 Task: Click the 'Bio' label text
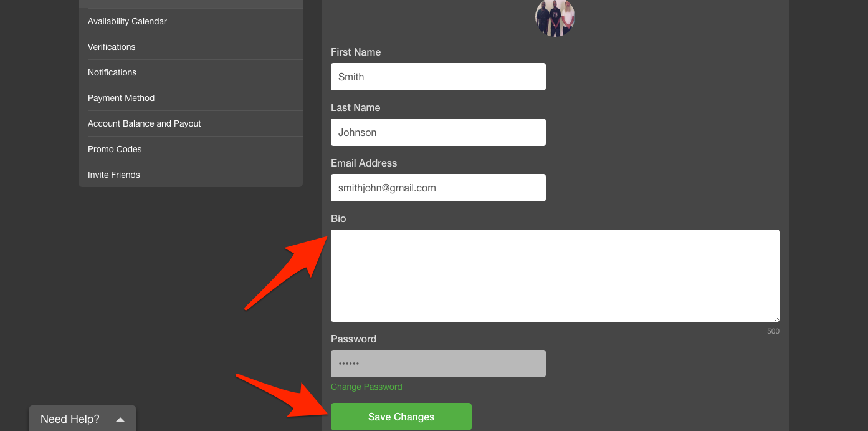pos(338,218)
